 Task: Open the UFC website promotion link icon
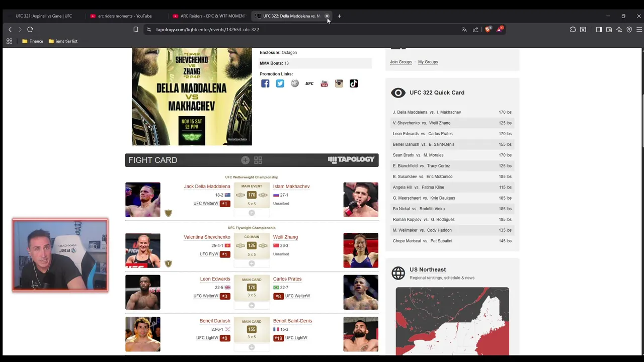(x=309, y=83)
